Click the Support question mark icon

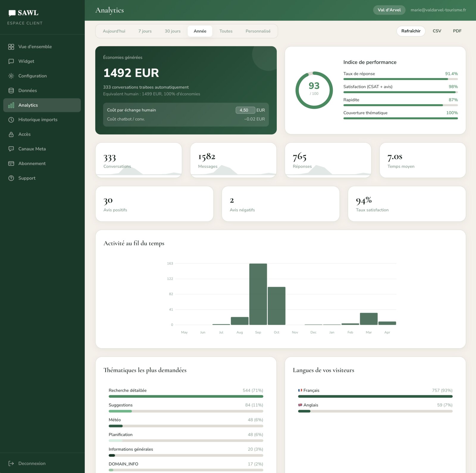pyautogui.click(x=11, y=178)
